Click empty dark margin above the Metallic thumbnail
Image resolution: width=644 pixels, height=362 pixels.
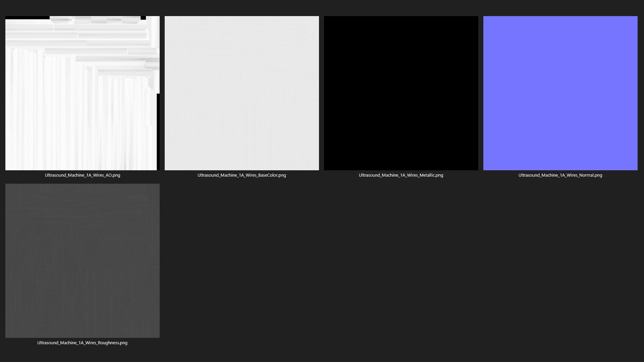click(401, 8)
